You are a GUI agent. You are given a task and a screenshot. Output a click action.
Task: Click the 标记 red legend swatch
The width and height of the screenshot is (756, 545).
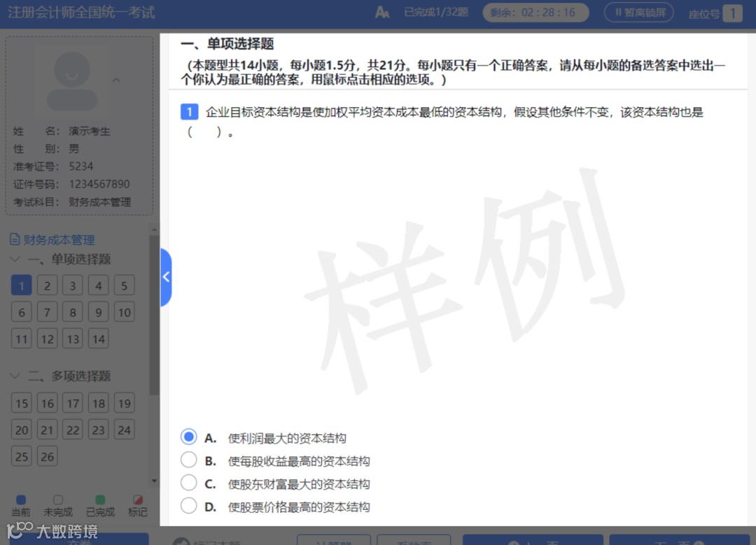point(138,500)
